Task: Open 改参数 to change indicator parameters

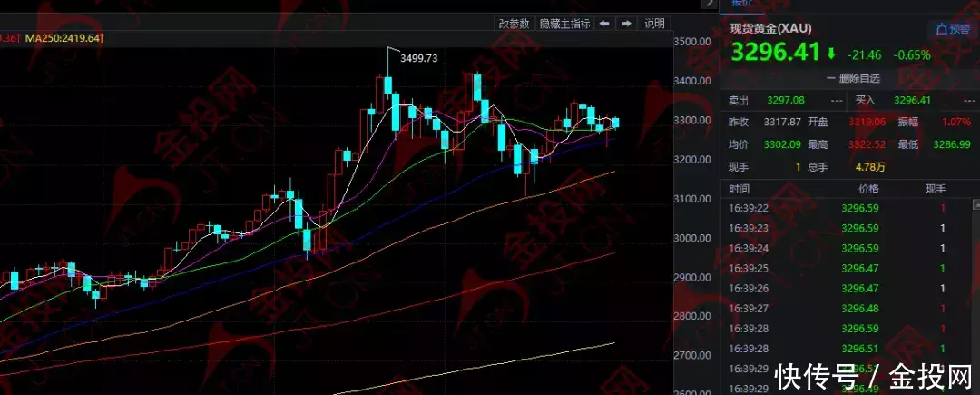Action: pos(514,24)
